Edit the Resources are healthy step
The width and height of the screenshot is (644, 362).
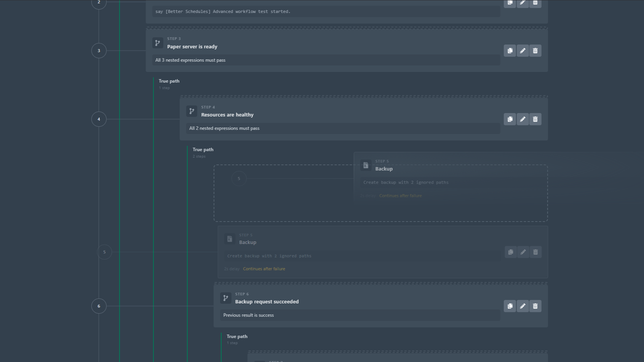(523, 119)
